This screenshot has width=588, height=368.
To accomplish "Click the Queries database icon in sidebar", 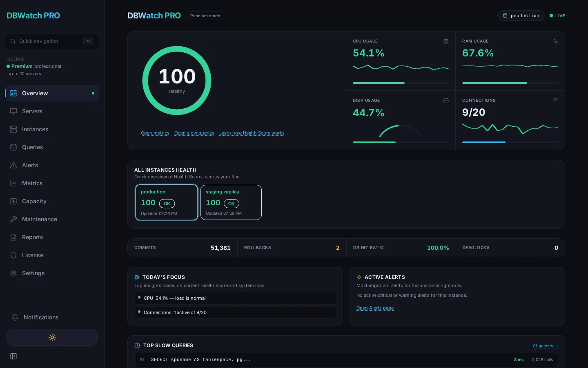I will pyautogui.click(x=13, y=147).
